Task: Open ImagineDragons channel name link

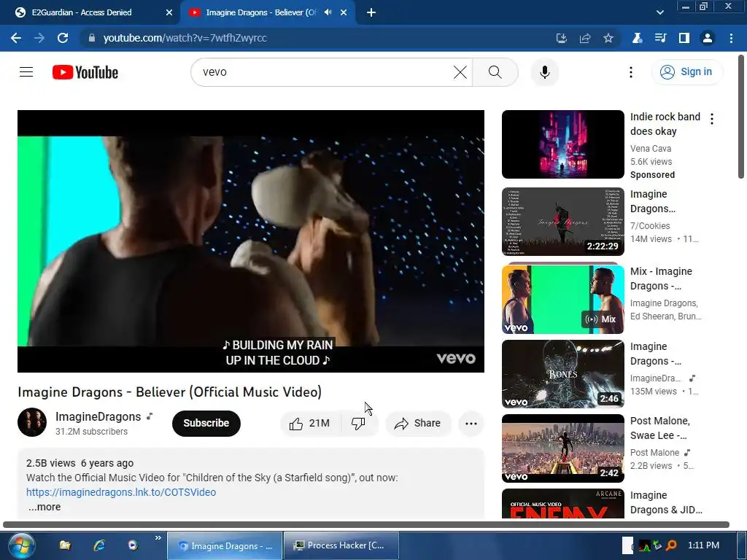Action: point(98,416)
